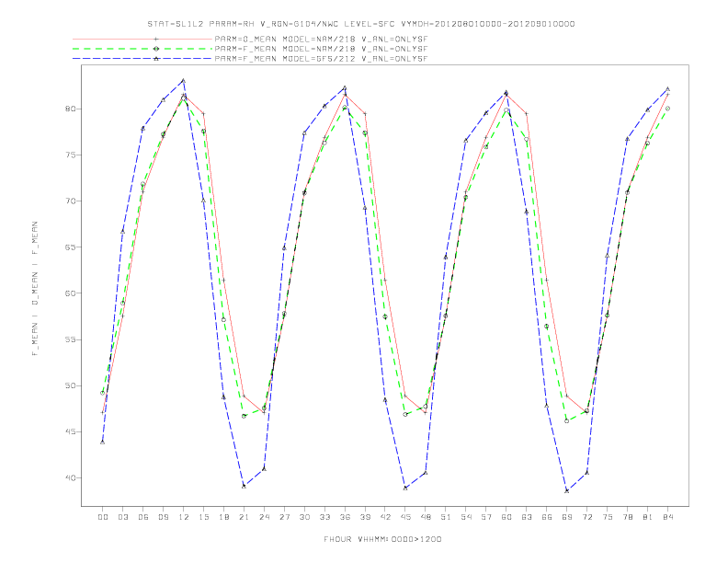The image size is (728, 563).
Task: Click the green circle data point at hour 21
Action: 245,416
